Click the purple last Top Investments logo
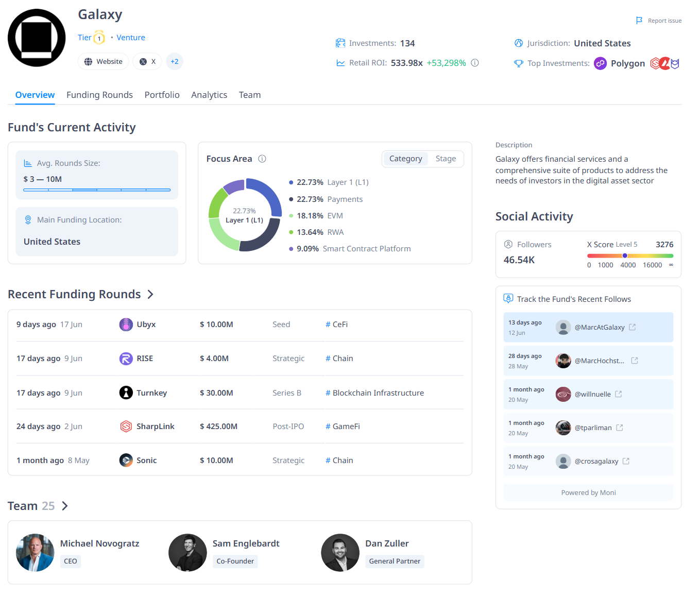 point(675,63)
